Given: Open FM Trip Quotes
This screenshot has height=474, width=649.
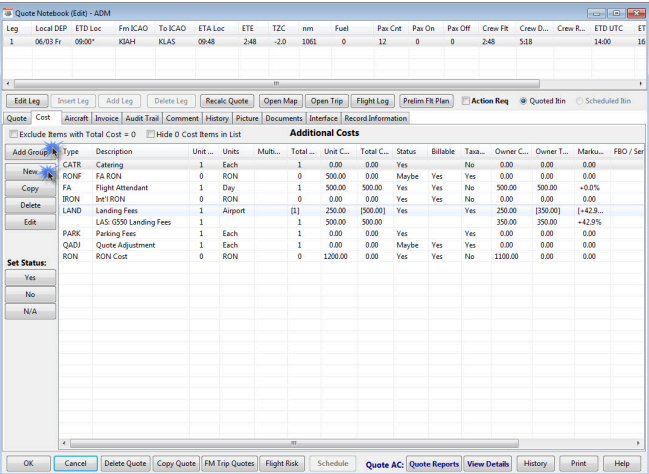Looking at the screenshot, I should point(229,463).
